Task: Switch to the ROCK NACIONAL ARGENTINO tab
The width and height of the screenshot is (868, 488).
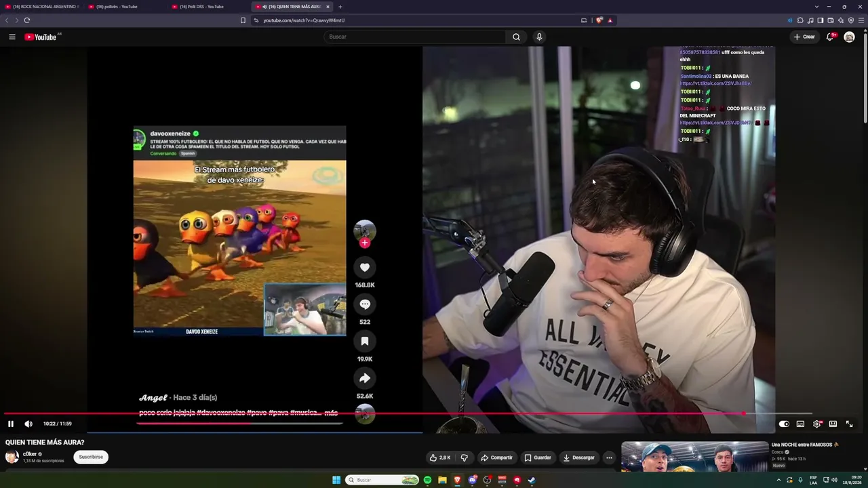Action: click(x=42, y=7)
